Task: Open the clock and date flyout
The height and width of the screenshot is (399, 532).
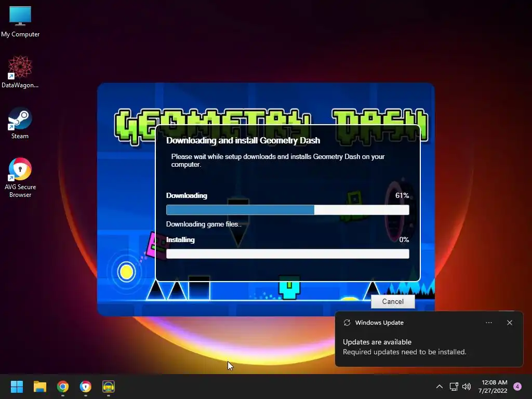Action: pyautogui.click(x=493, y=387)
